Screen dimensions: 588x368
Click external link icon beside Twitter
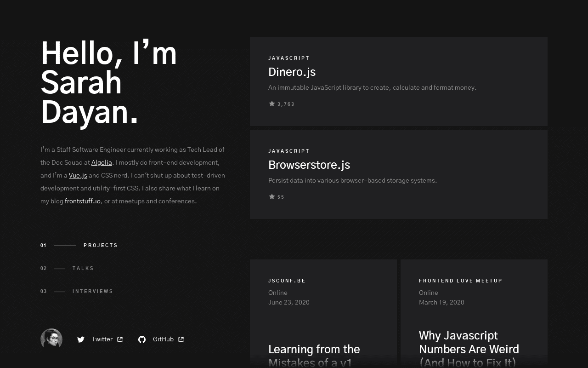click(x=120, y=339)
